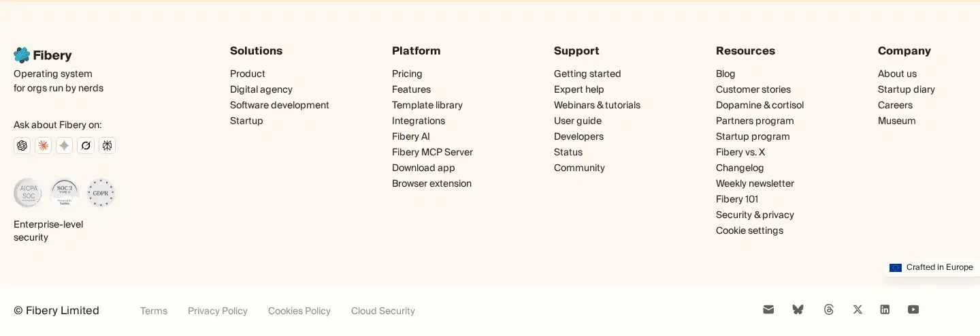Open Getting started guide
The height and width of the screenshot is (336, 980).
(x=587, y=74)
